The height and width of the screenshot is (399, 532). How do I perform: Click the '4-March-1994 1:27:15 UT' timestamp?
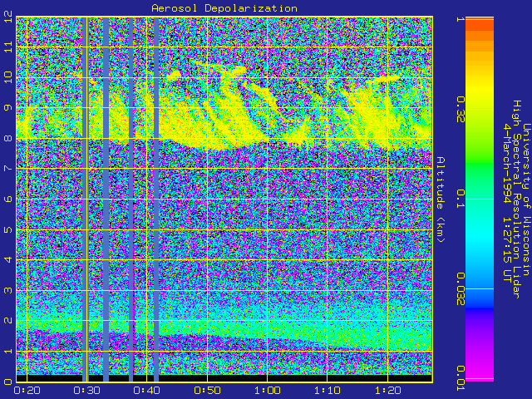pyautogui.click(x=507, y=203)
